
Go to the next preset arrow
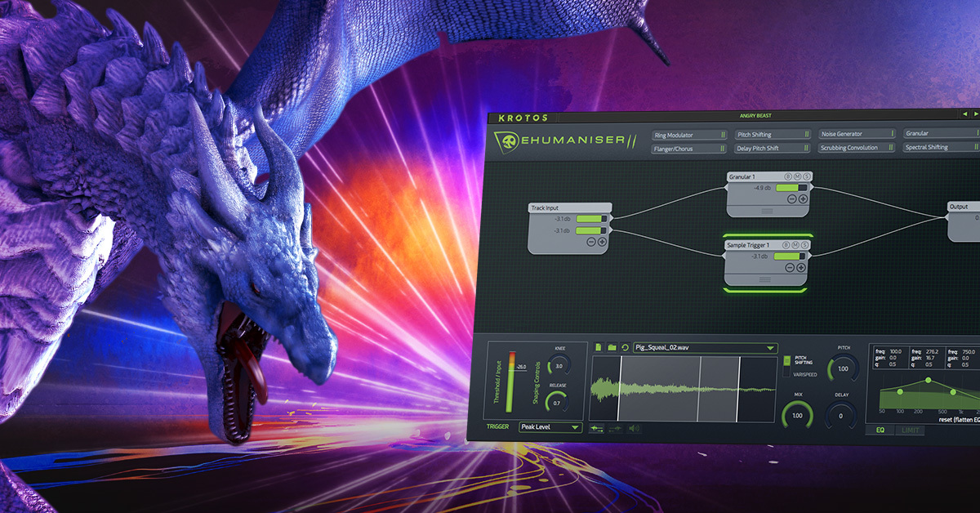tap(975, 114)
